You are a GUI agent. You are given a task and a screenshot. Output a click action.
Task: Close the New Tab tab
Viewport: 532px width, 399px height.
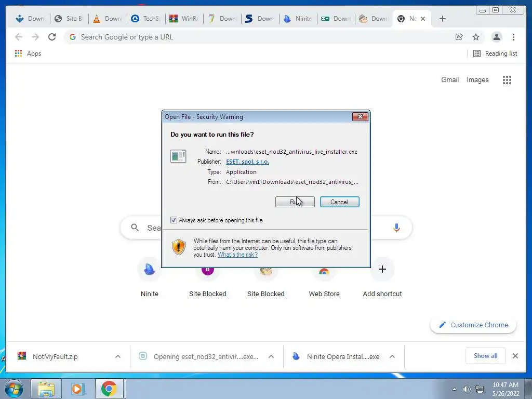pyautogui.click(x=423, y=19)
